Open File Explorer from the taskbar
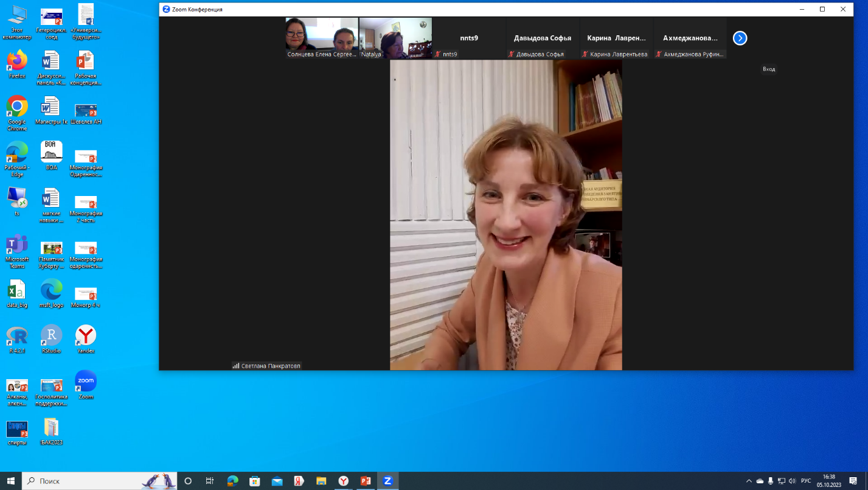868x490 pixels. (321, 481)
